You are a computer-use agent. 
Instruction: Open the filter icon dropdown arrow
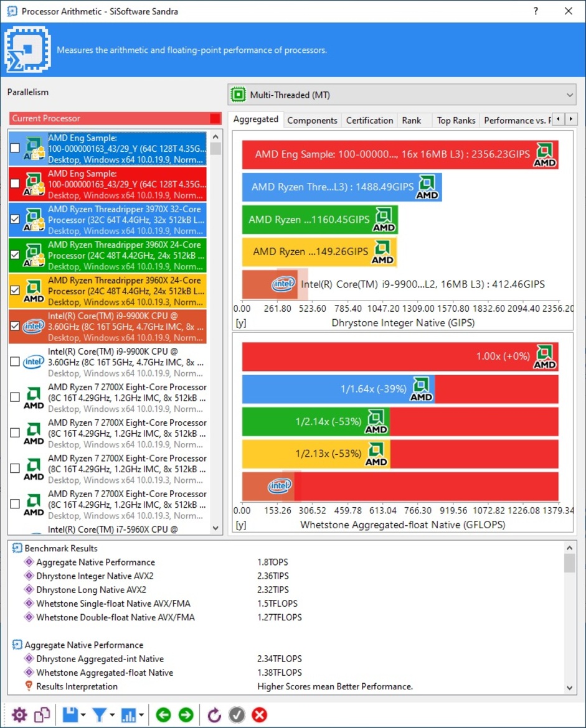coord(112,715)
